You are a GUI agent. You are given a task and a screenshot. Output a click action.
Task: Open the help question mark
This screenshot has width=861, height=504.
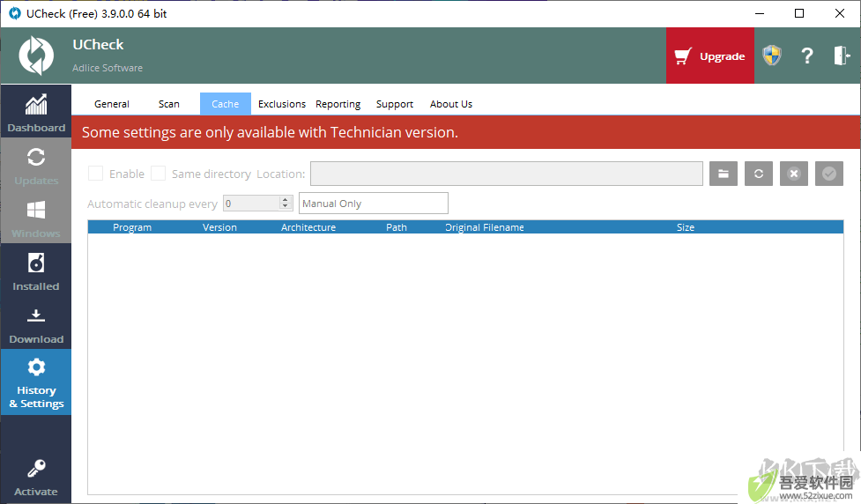(806, 56)
